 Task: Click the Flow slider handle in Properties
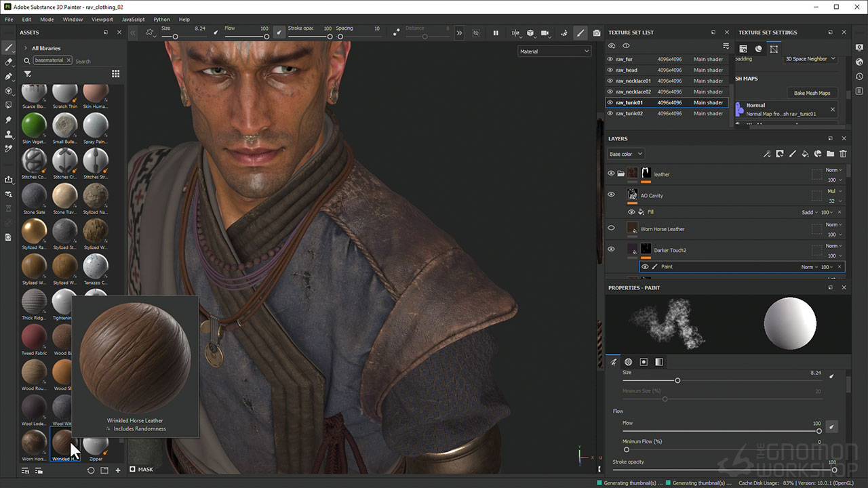pos(818,431)
